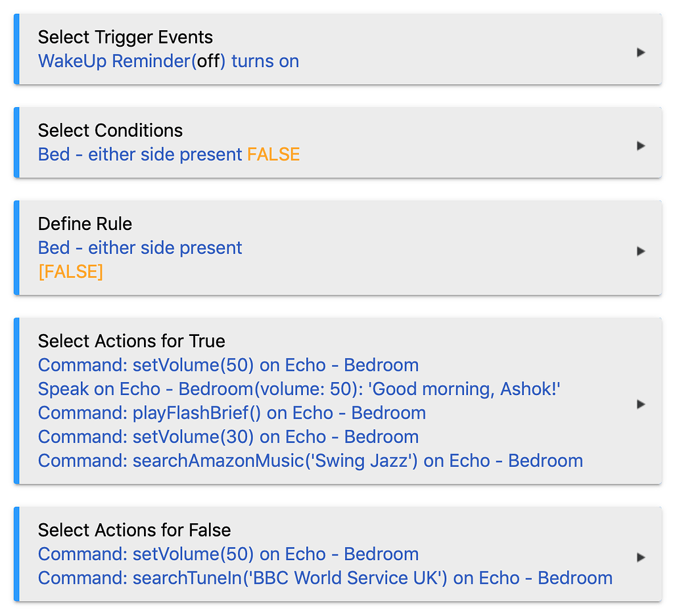This screenshot has height=616, width=673.
Task: Click the Define Rule heading
Action: tap(85, 224)
